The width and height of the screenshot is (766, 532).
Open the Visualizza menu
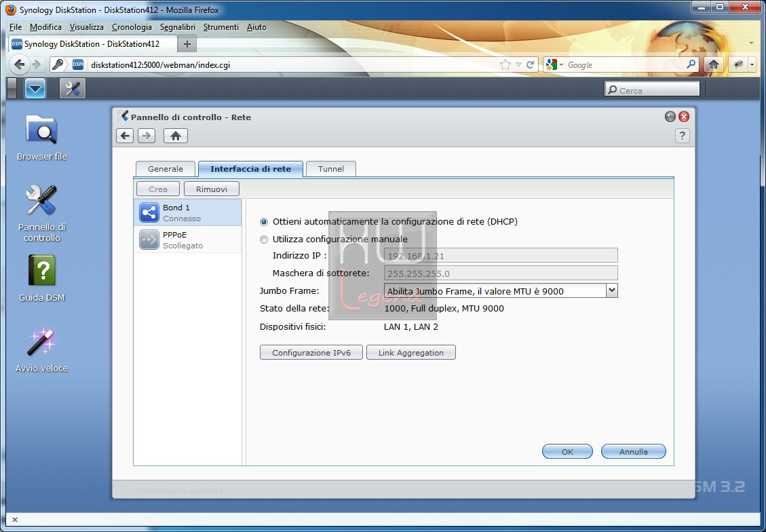coord(86,27)
